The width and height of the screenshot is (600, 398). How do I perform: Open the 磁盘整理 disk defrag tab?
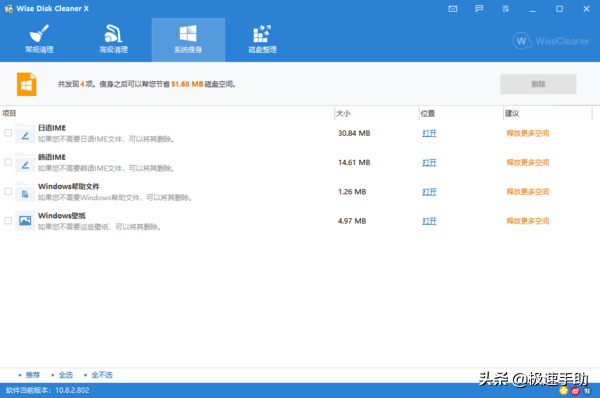click(262, 39)
